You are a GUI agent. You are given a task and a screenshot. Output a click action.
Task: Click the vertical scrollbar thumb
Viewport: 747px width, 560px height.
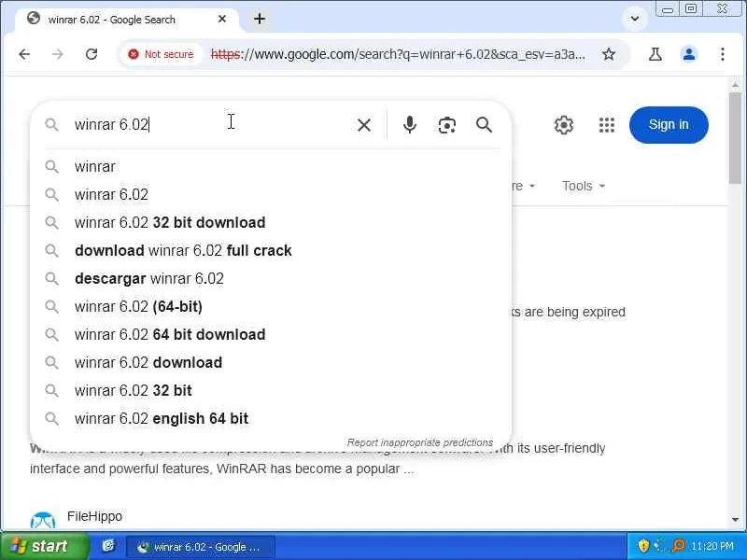(x=736, y=137)
